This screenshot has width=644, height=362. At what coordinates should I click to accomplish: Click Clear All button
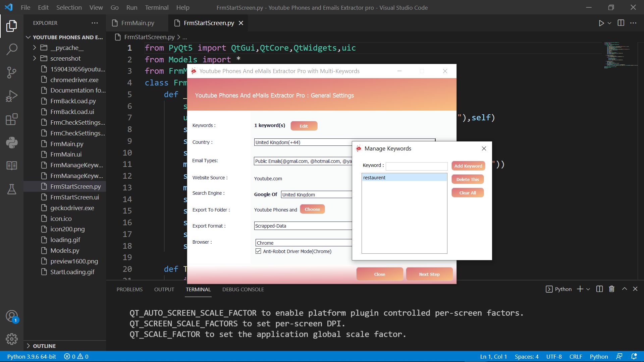click(x=468, y=193)
